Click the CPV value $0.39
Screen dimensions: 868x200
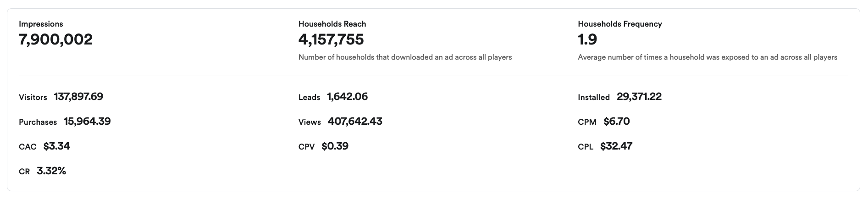pos(335,146)
